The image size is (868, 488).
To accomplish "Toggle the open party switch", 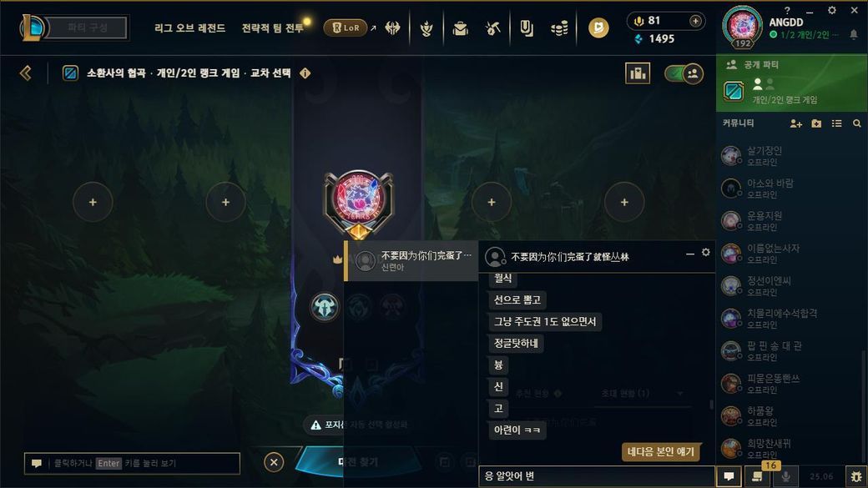I will tap(684, 73).
